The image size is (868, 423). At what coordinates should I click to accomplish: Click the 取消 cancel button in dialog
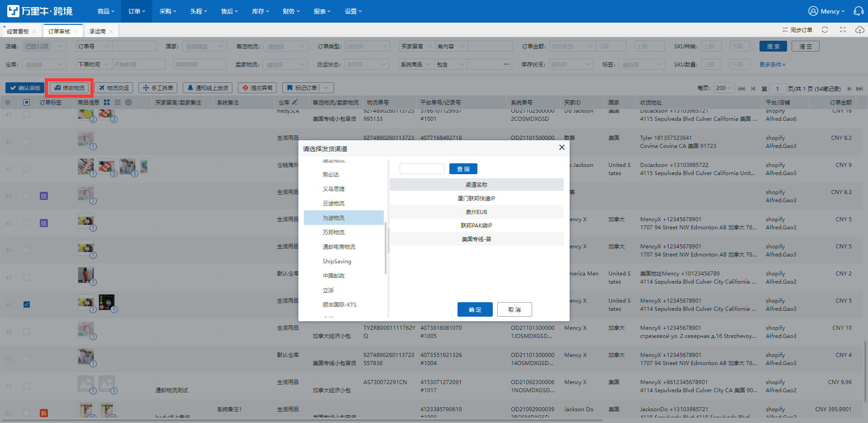pos(514,309)
